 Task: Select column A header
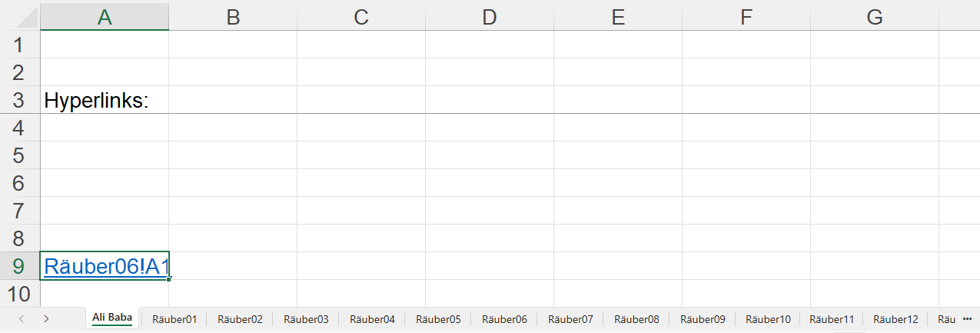[105, 16]
